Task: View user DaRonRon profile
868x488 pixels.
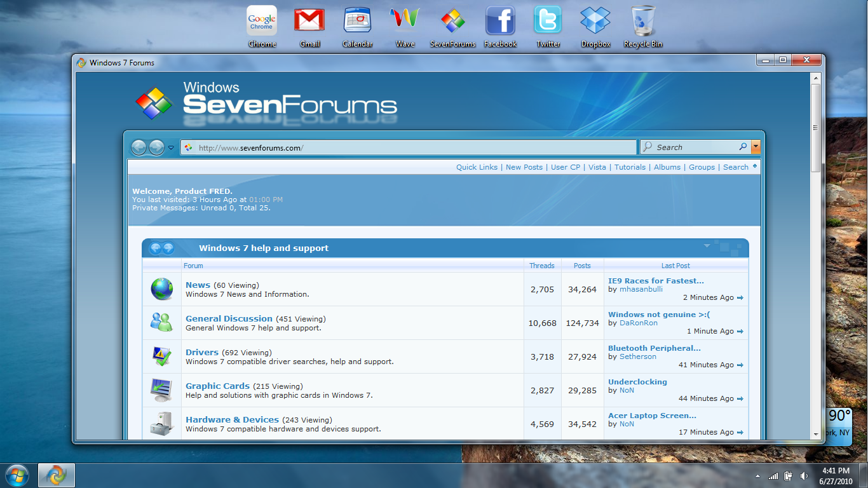Action: point(639,323)
